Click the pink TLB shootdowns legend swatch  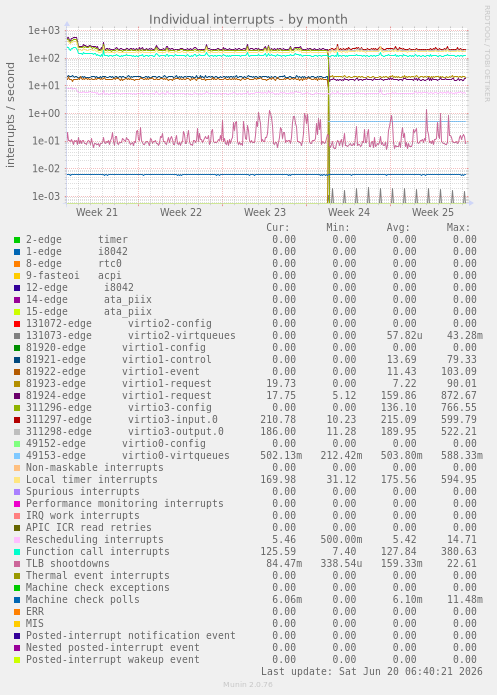tap(17, 564)
